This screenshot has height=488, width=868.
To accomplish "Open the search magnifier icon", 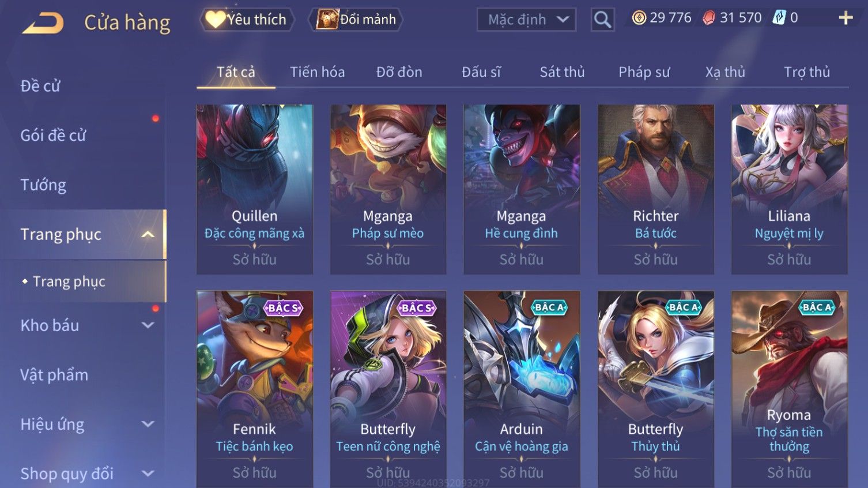I will coord(602,20).
